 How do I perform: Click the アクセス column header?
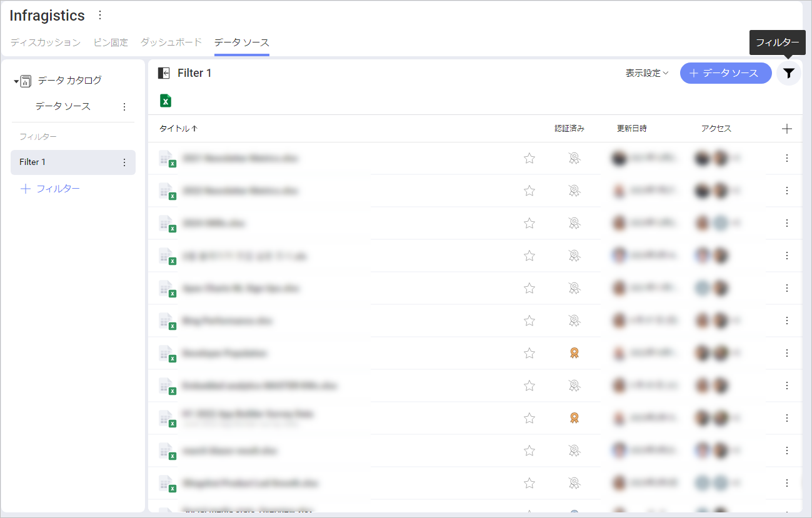pyautogui.click(x=716, y=129)
